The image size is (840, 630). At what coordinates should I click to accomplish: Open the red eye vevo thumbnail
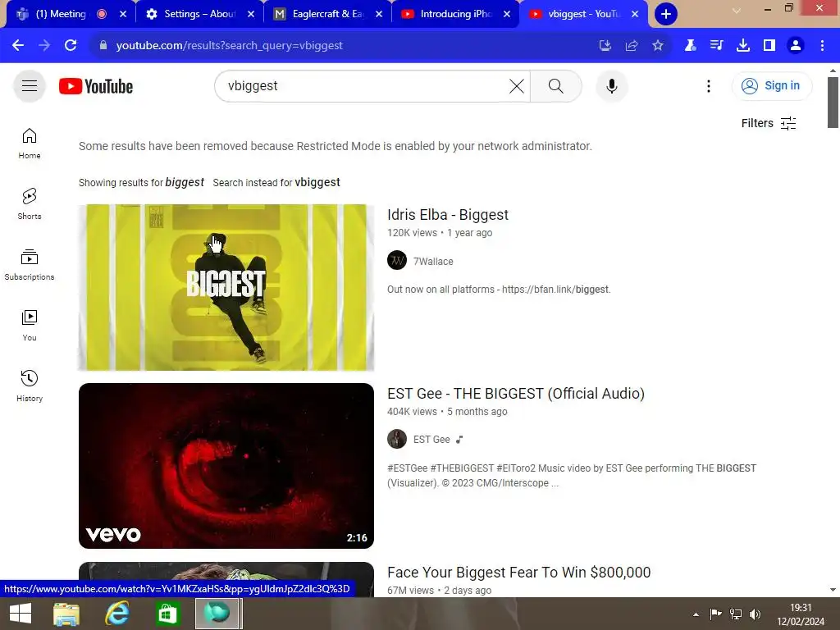coord(226,466)
